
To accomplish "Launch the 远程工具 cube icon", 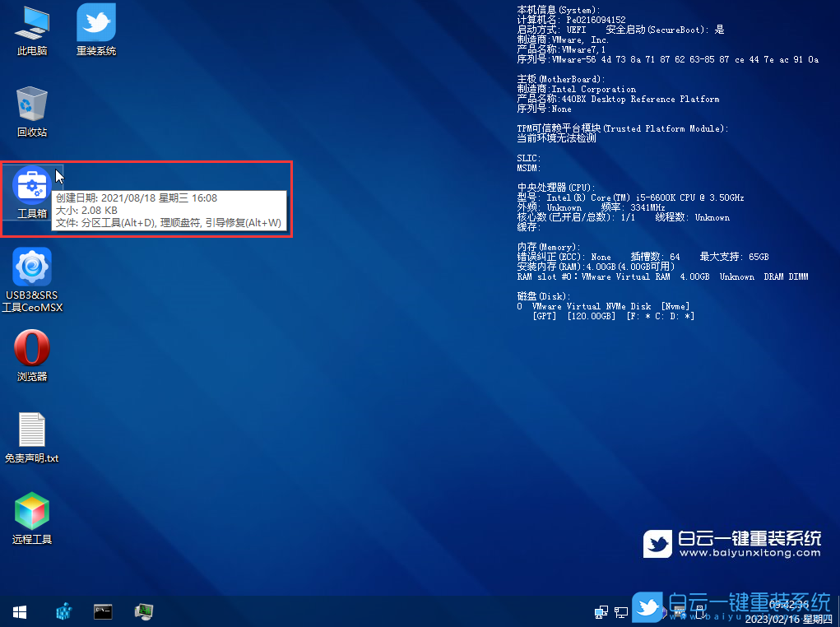I will (x=32, y=511).
